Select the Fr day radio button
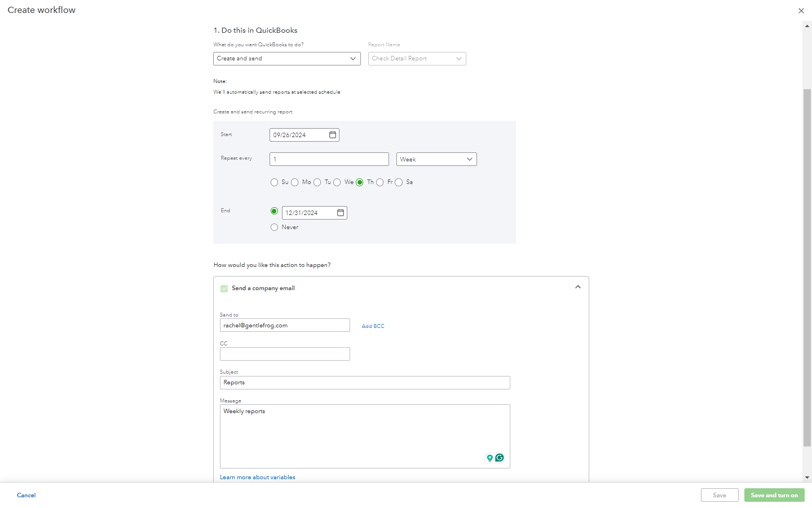 pyautogui.click(x=379, y=182)
